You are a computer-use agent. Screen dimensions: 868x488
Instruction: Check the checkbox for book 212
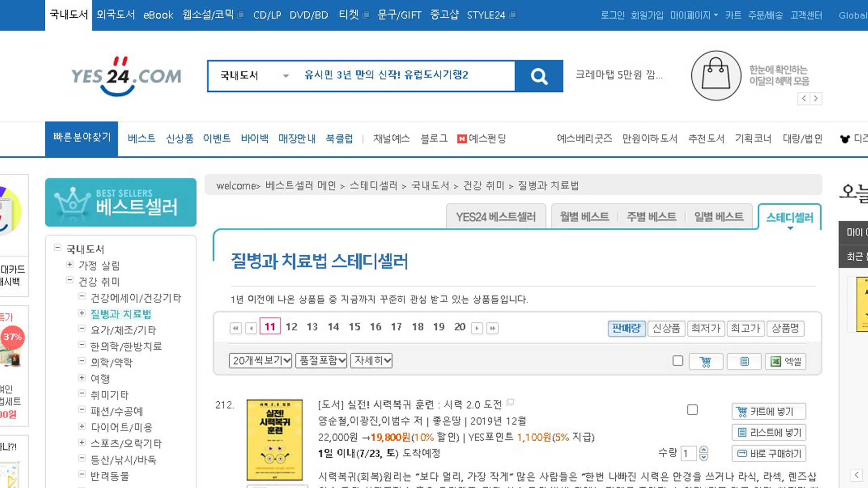[x=692, y=410]
